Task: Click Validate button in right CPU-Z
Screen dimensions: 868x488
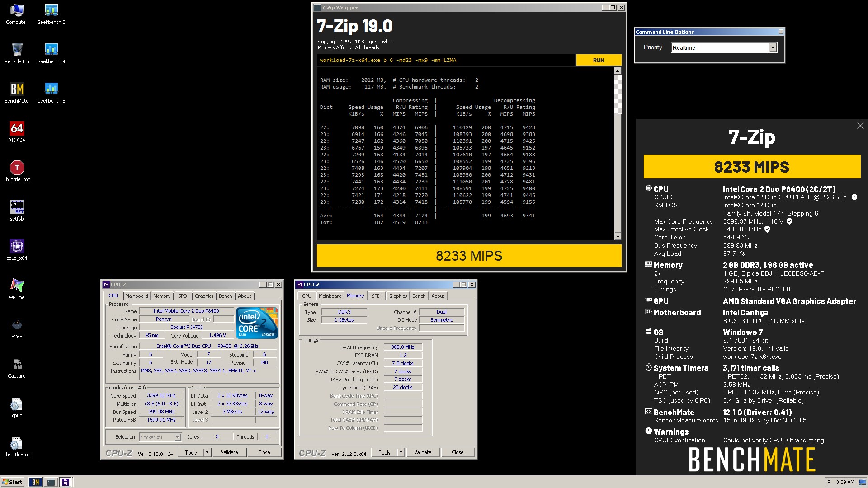Action: 423,452
